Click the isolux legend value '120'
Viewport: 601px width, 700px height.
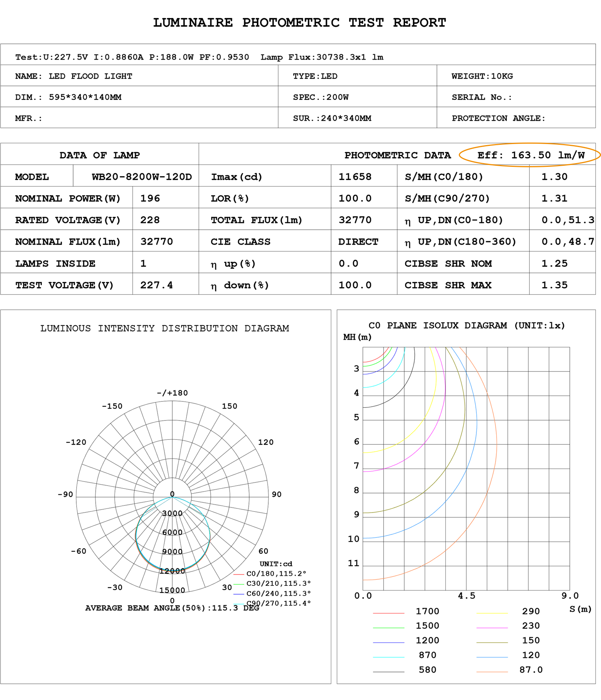point(531,655)
